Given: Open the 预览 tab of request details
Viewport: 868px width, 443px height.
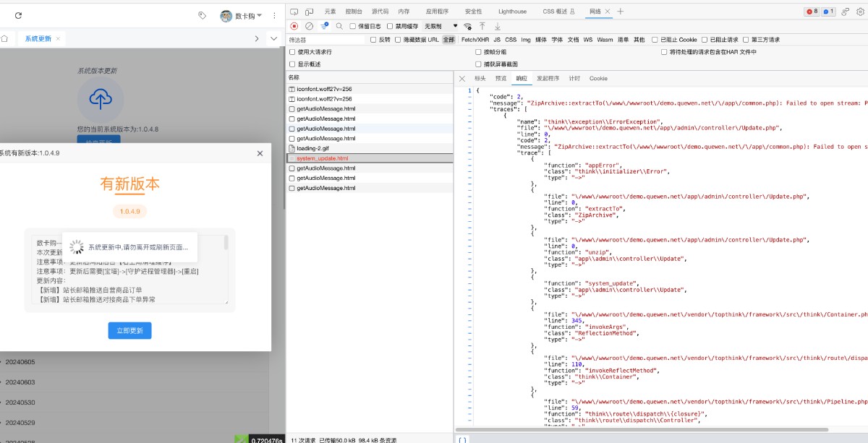Looking at the screenshot, I should coord(501,78).
